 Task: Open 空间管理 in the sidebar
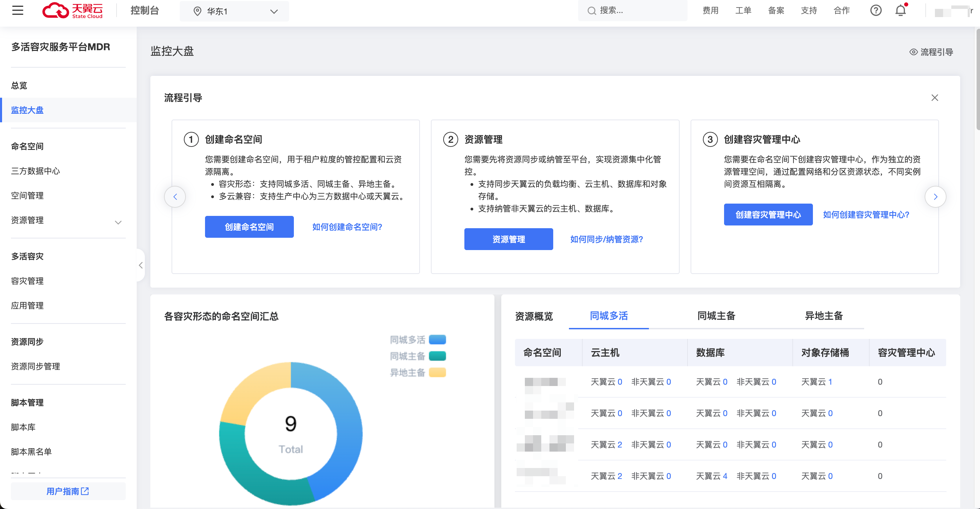click(27, 195)
